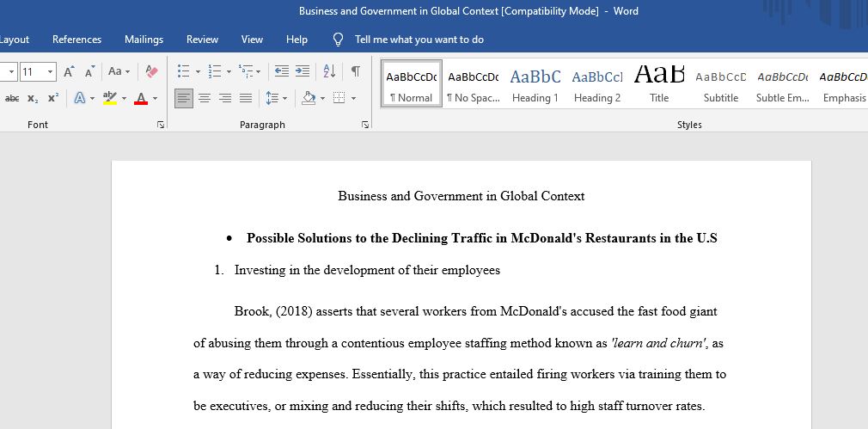Screen dimensions: 868x429
Task: Open the font color dropdown arrow
Action: click(x=155, y=99)
